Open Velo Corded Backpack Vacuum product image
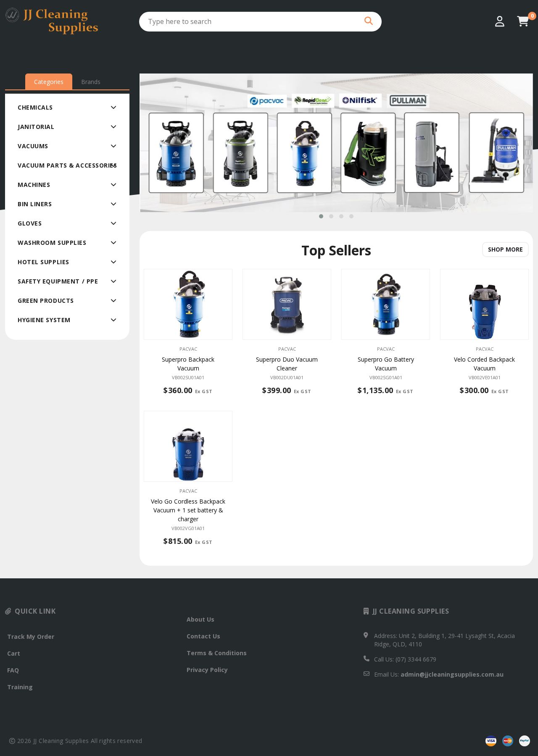The image size is (538, 756). 484,304
